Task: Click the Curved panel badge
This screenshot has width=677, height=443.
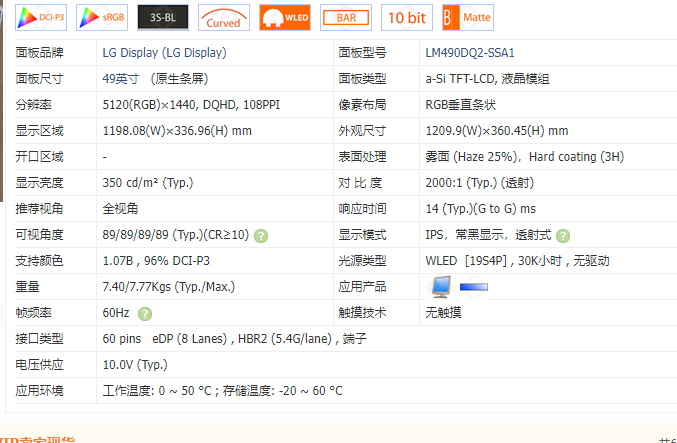Action: [x=224, y=18]
